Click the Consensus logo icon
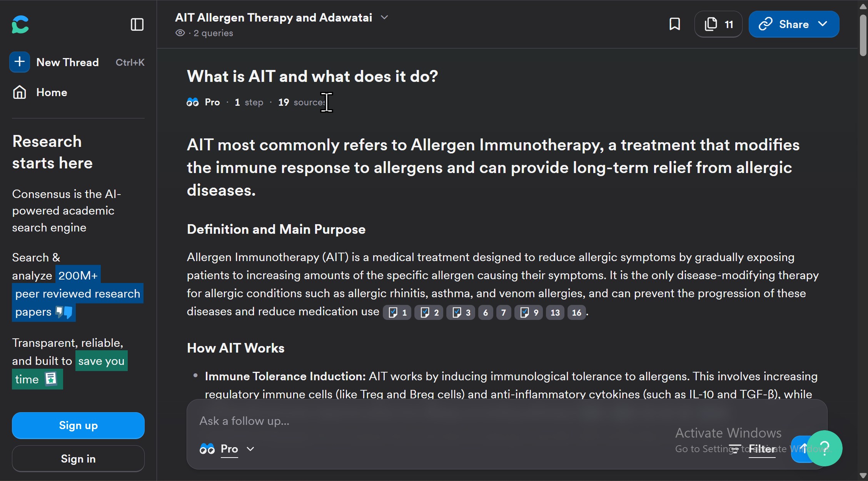868x481 pixels. pyautogui.click(x=20, y=25)
